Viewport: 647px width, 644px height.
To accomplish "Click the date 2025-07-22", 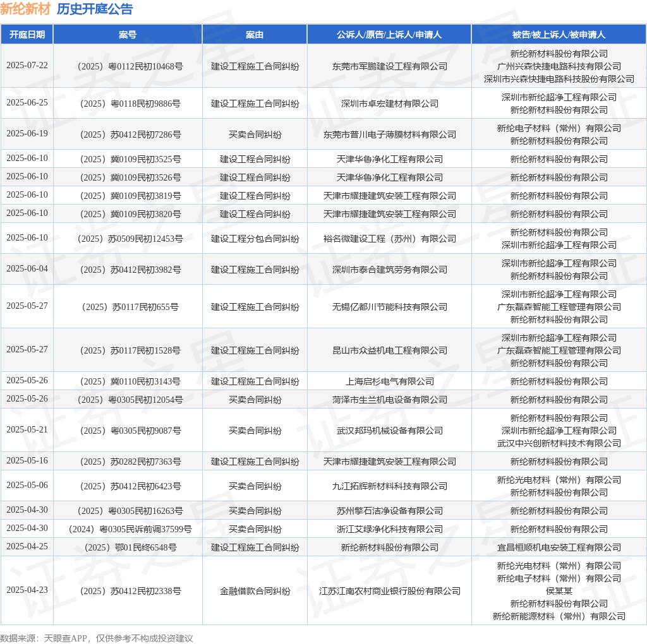I will [27, 66].
